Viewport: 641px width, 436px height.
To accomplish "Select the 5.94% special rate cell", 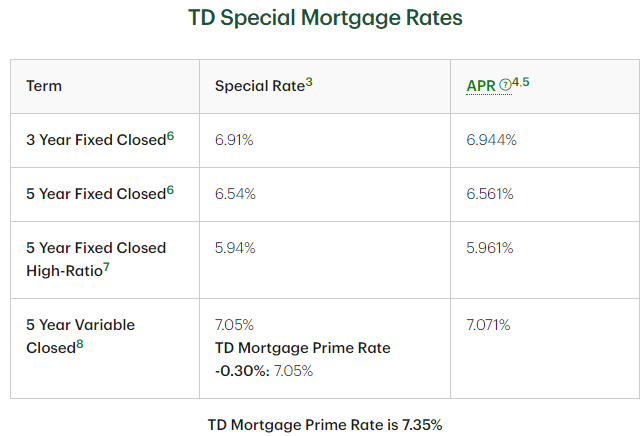I will (x=235, y=248).
